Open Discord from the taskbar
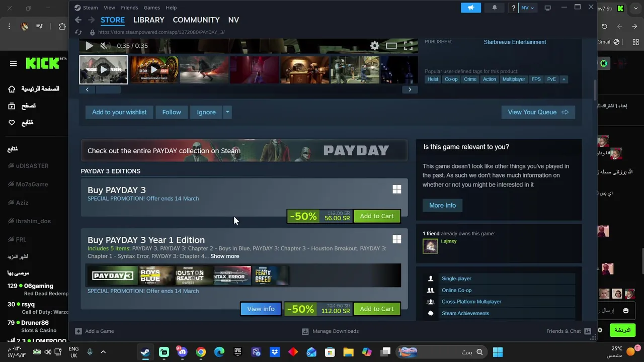The image size is (644, 362). tap(182, 352)
